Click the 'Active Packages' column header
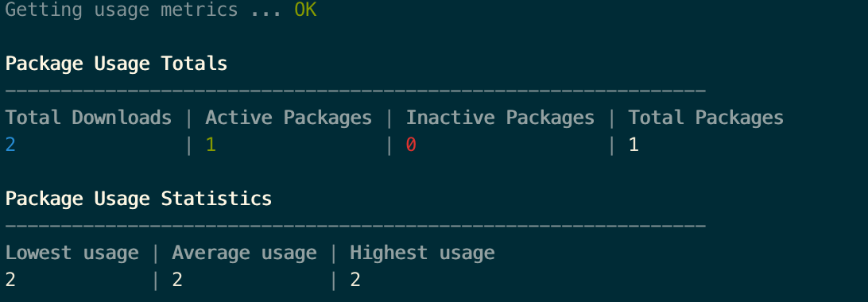Screen dimensions: 868x302 (289, 118)
